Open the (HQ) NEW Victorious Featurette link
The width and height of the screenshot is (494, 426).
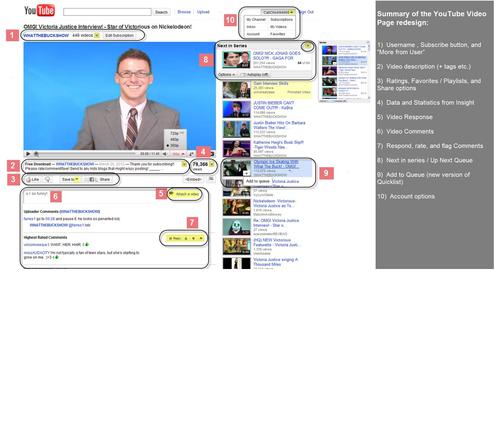click(276, 242)
